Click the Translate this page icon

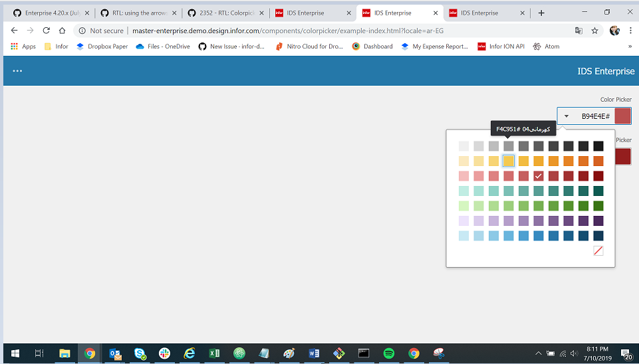tap(578, 31)
